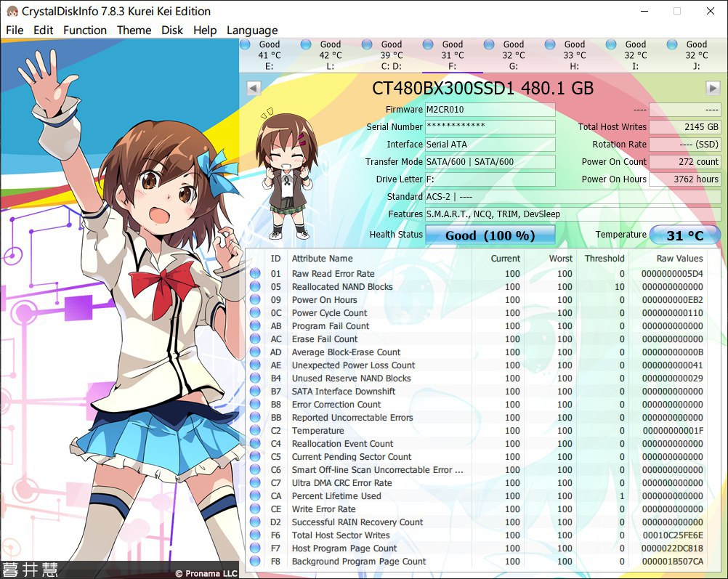Click the Firmware M2CR010 field
Image resolution: width=728 pixels, height=579 pixels.
point(490,110)
